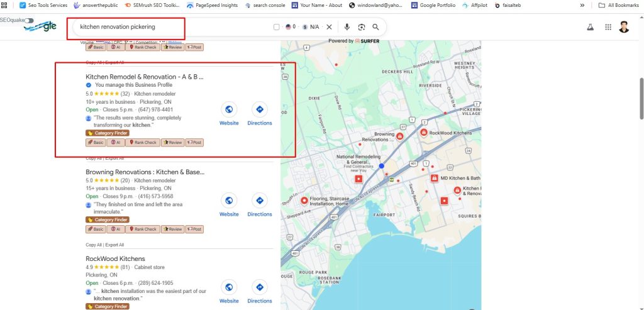The height and width of the screenshot is (310, 644).
Task: Click the Website globe icon for Browning Renovations
Action: (x=229, y=201)
